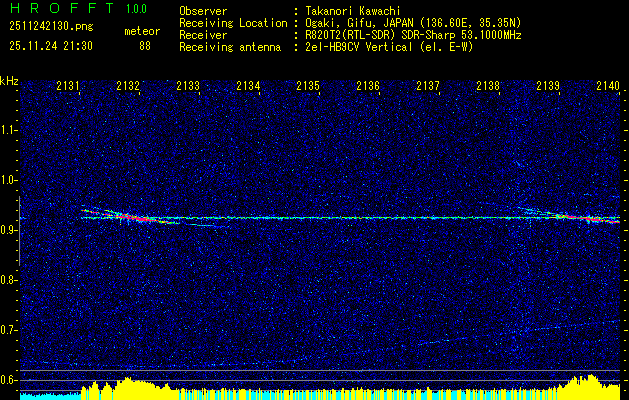The width and height of the screenshot is (629, 400).
Task: Click the meteor echo near 2132
Action: 135,216
